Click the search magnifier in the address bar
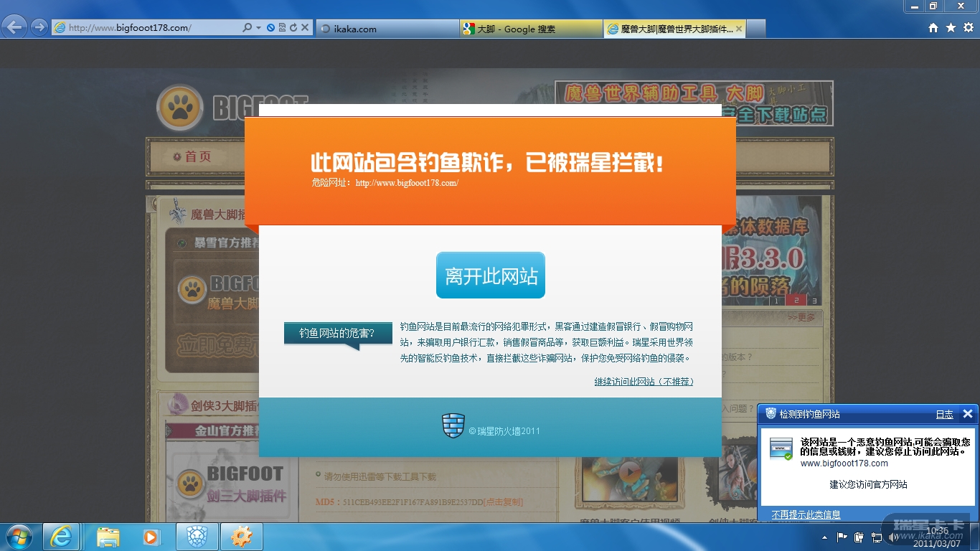 [248, 28]
